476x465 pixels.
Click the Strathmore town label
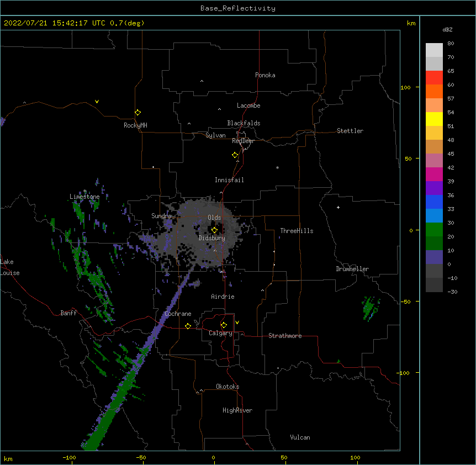tap(285, 336)
